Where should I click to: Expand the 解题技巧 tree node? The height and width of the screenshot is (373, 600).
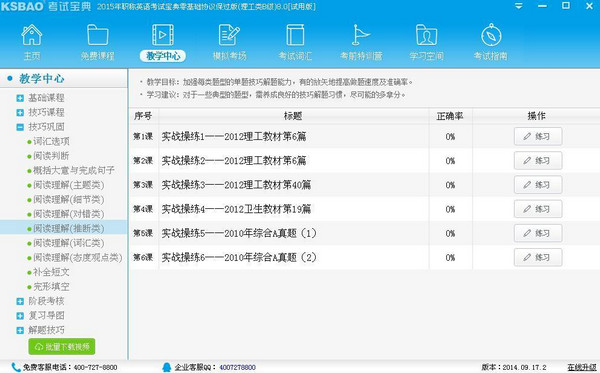pos(20,331)
